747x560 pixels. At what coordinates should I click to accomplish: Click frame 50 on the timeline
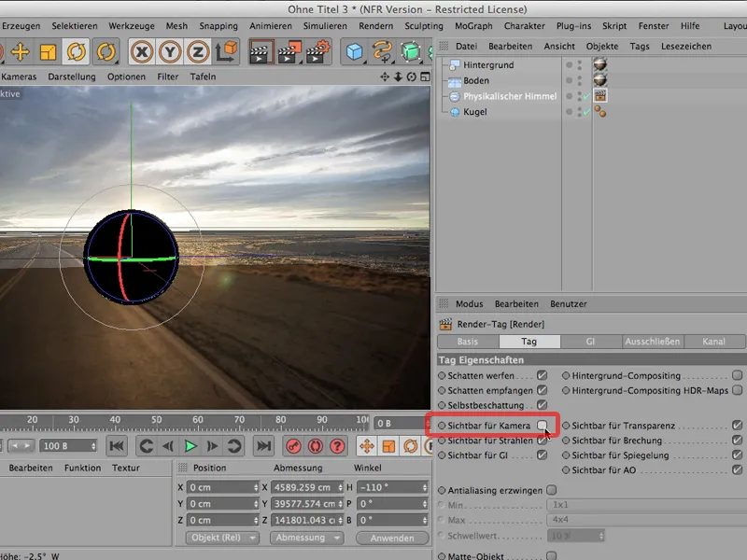coord(156,420)
